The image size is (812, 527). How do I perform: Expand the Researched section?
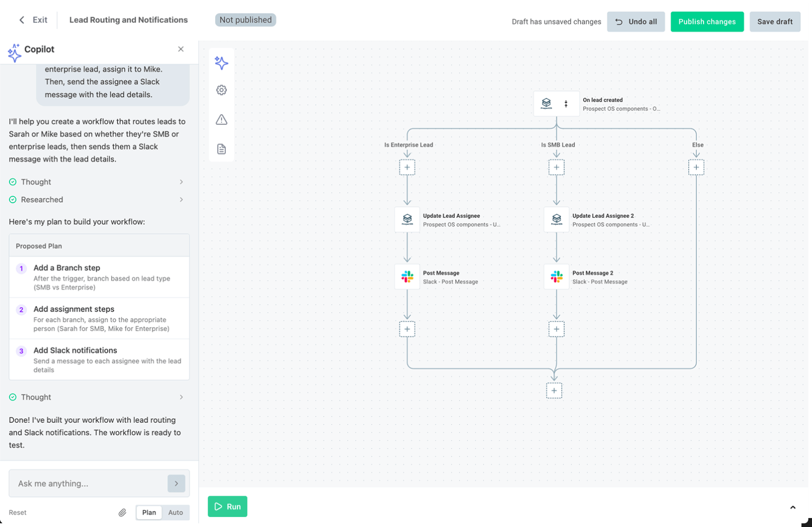[x=97, y=199]
